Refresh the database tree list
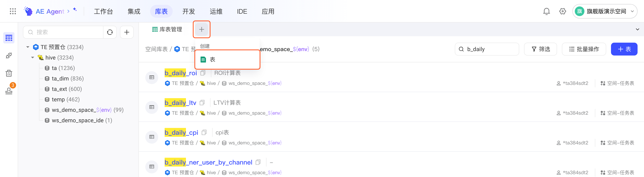The width and height of the screenshot is (644, 177). 110,32
